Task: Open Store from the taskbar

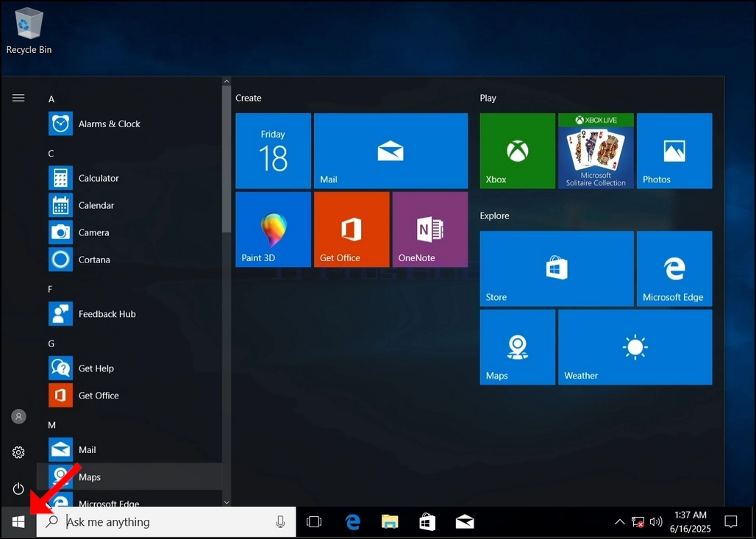Action: pyautogui.click(x=427, y=521)
